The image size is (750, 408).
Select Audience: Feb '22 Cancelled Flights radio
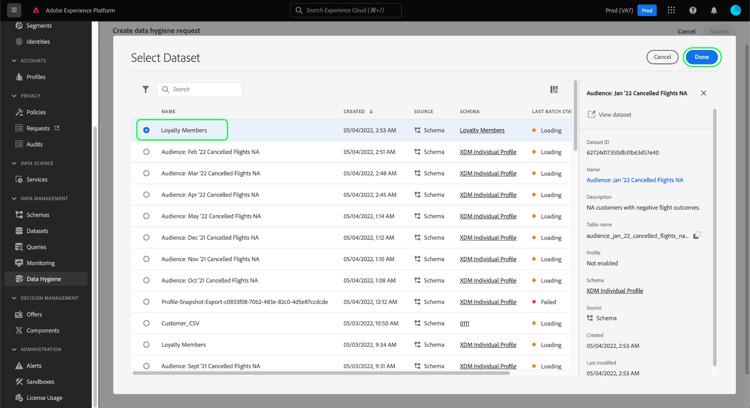146,152
